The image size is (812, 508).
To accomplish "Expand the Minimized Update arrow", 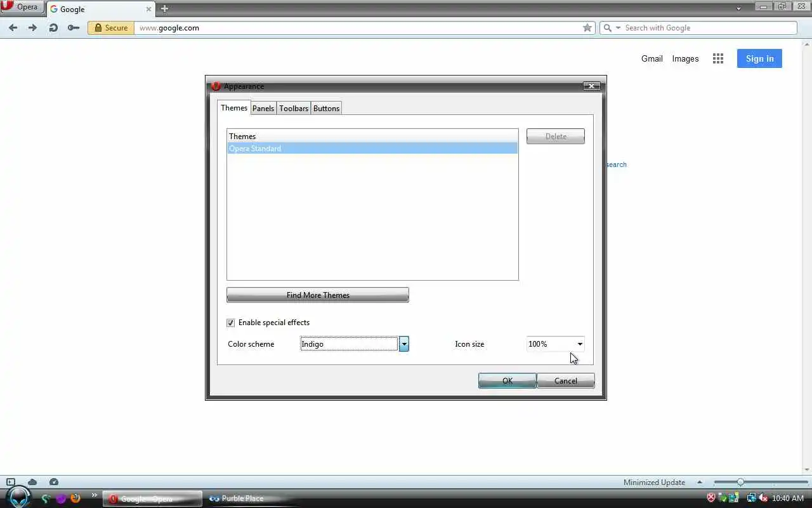I will pos(699,482).
